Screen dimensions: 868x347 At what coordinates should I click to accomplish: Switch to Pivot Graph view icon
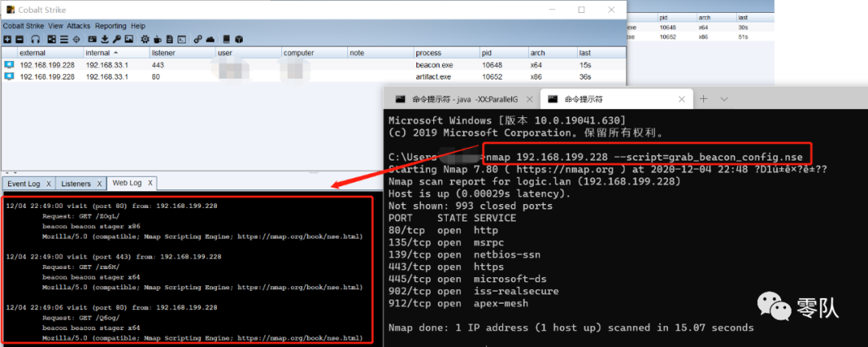[51, 39]
